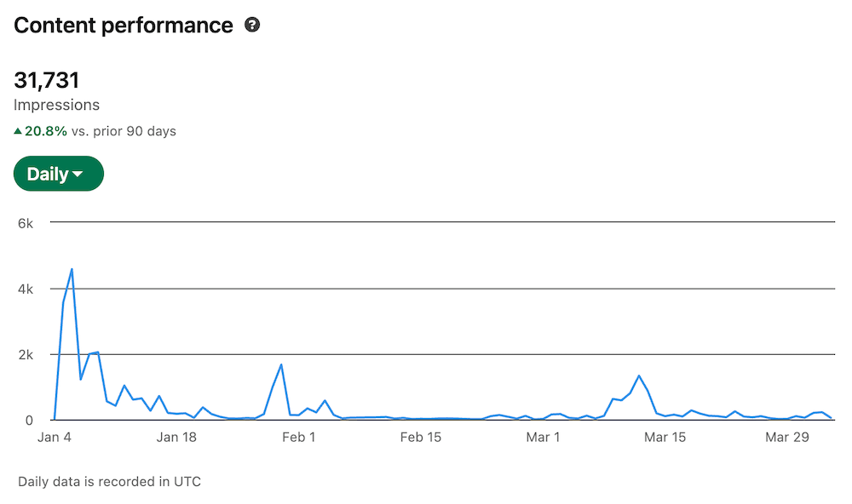The image size is (852, 504).
Task: Click the impressions spike around Feb 1
Action: coord(281,364)
